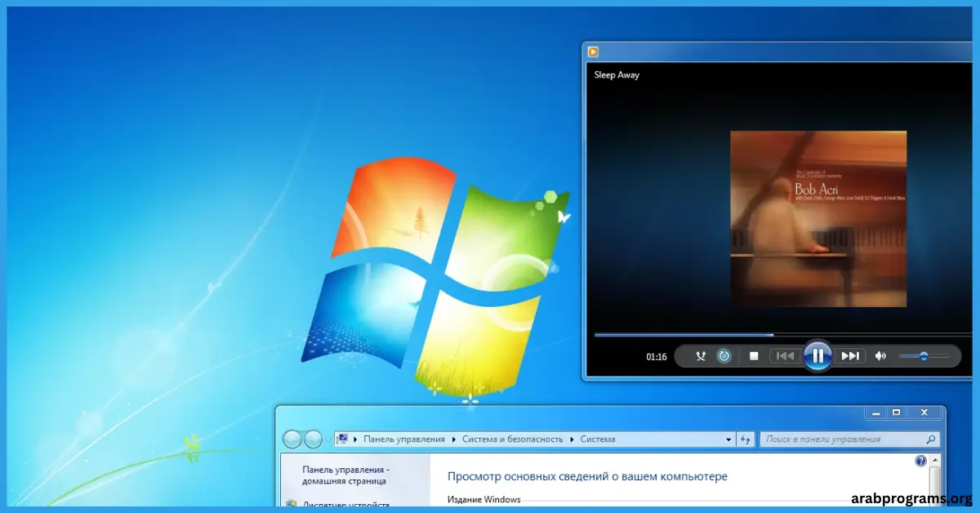The width and height of the screenshot is (980, 513).
Task: Open Система и безопасность breadcrumb
Action: (x=513, y=439)
